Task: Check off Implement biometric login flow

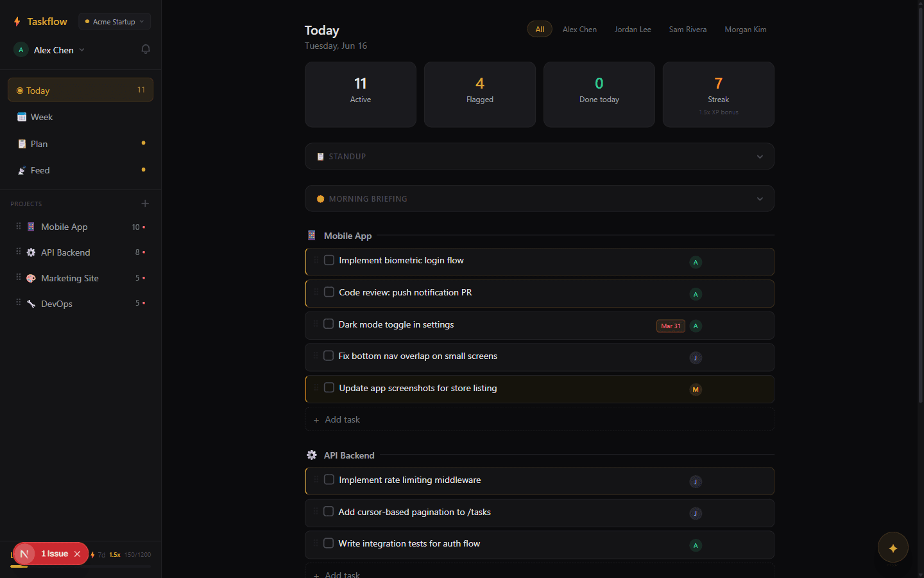Action: pyautogui.click(x=329, y=260)
